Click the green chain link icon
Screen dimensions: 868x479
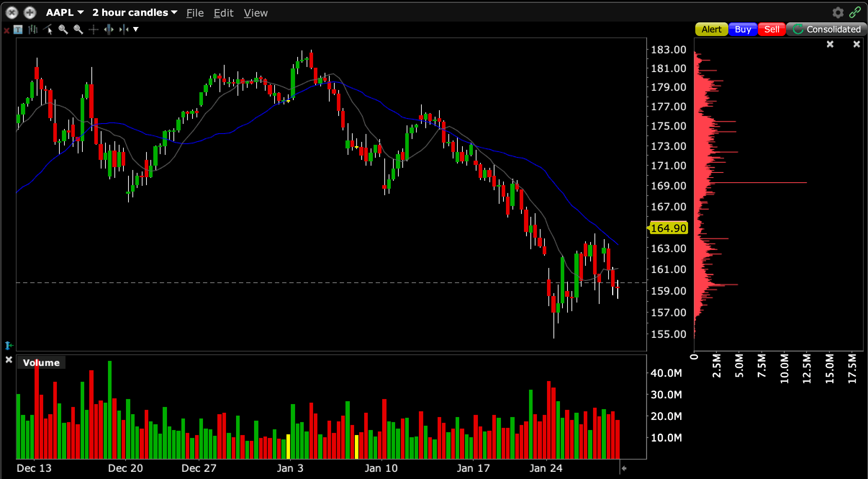coord(855,13)
